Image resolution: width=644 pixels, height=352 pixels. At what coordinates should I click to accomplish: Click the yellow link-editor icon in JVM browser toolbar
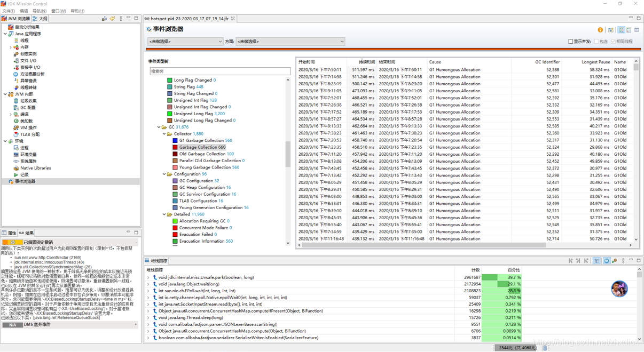113,19
